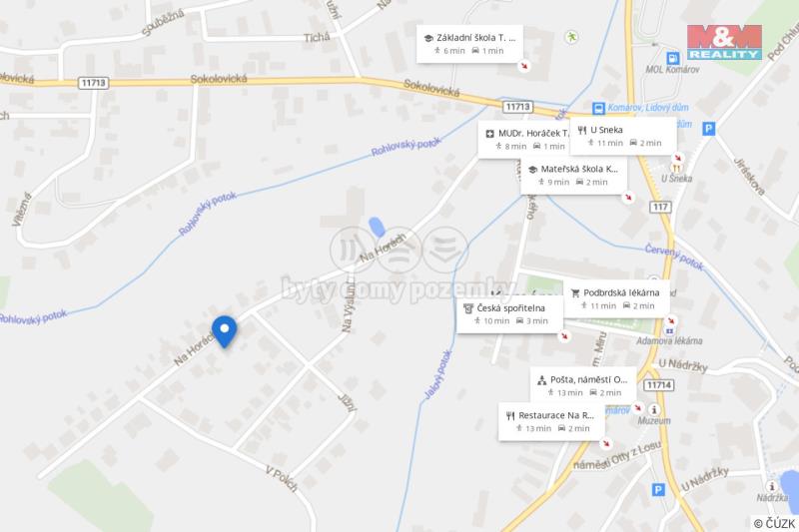Select the Nádržka information icon

point(771,486)
